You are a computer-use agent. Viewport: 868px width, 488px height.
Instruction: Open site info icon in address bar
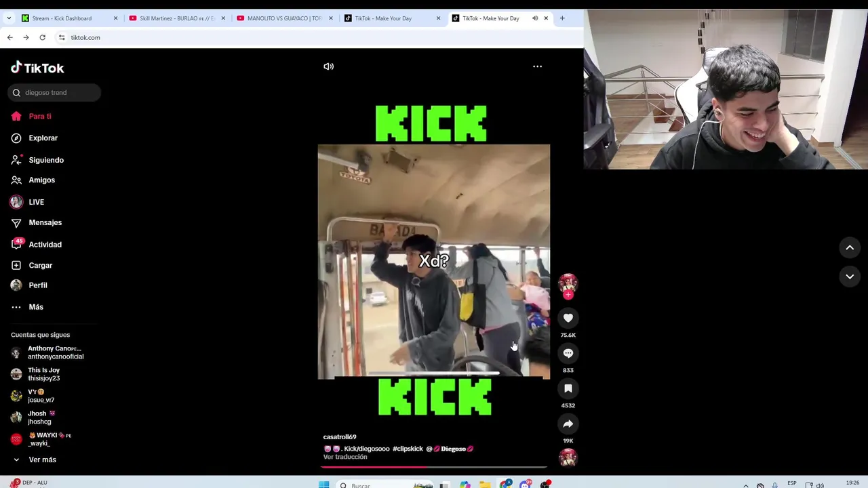point(62,37)
